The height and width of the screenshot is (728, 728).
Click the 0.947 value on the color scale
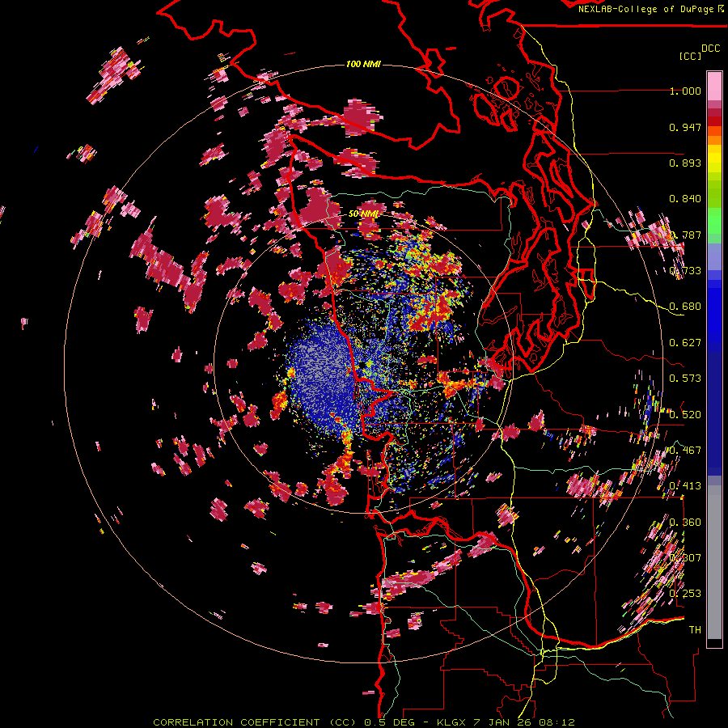(685, 127)
